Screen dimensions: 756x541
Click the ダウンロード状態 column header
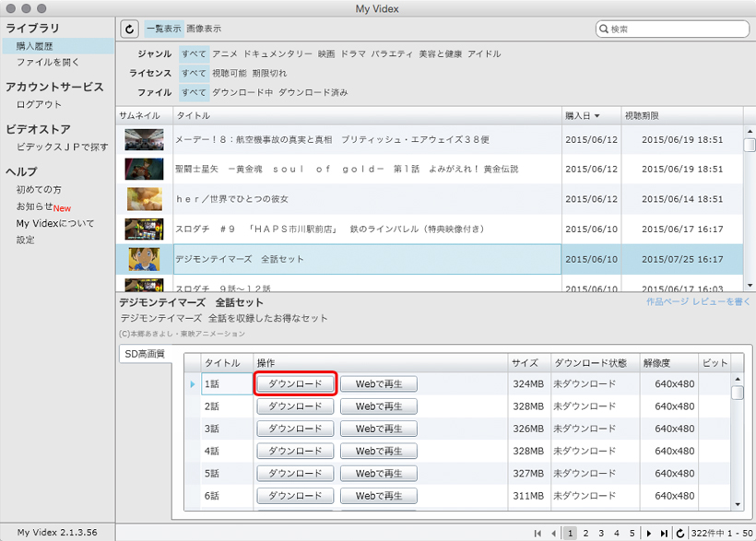[x=595, y=362]
